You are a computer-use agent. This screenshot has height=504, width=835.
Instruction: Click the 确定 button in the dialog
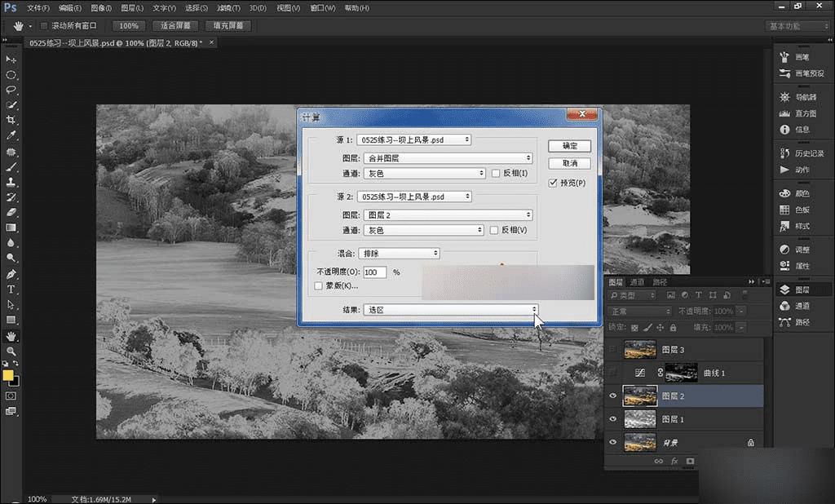pyautogui.click(x=570, y=146)
